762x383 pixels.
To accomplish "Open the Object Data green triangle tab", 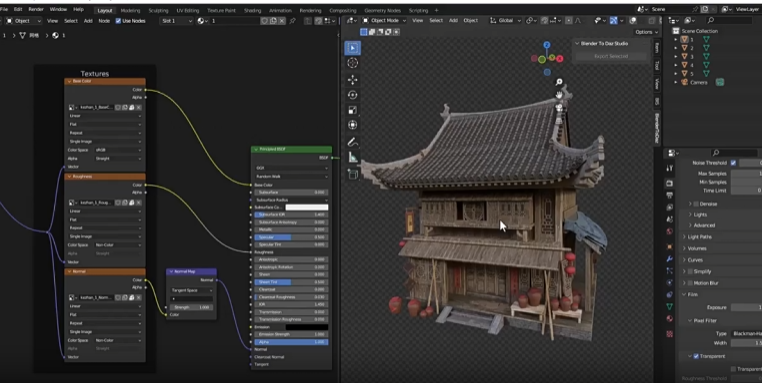I will coord(669,307).
